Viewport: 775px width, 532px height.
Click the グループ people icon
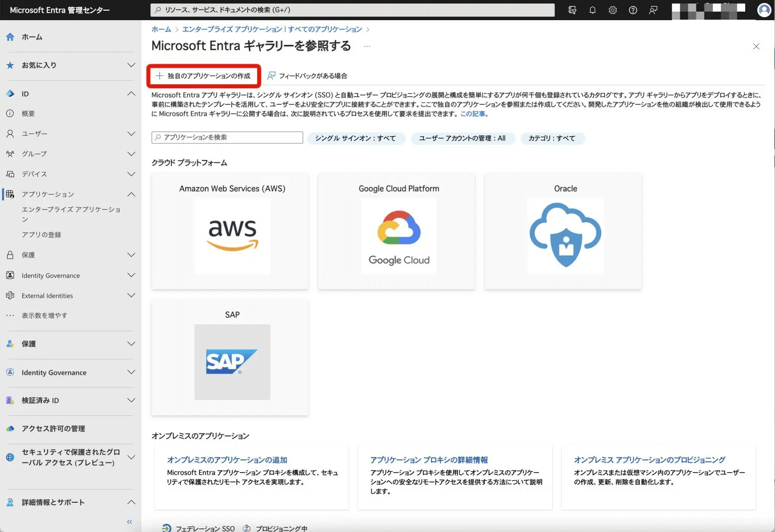[x=10, y=154]
